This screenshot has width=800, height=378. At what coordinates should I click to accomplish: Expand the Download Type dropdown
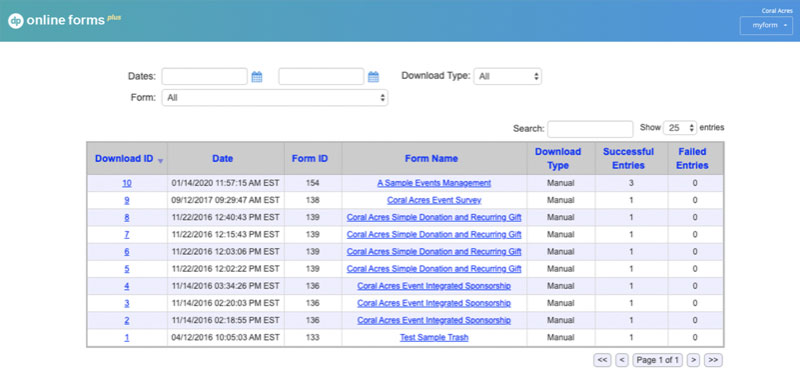pos(508,77)
